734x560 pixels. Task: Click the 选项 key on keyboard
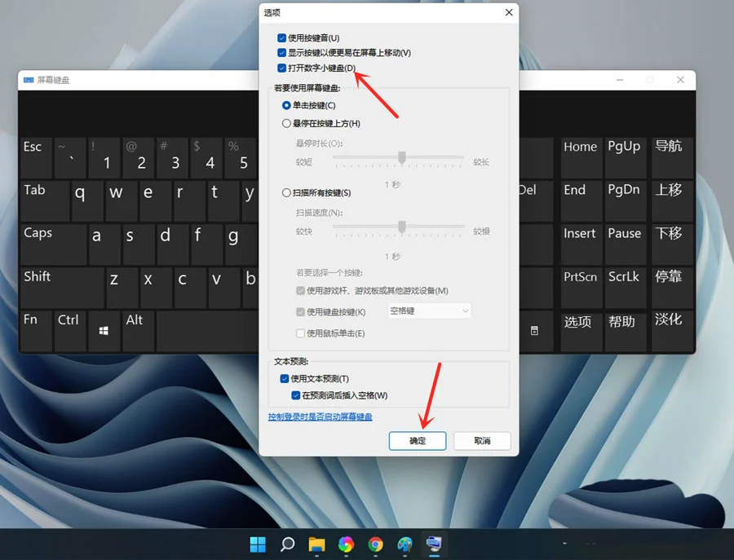(581, 331)
